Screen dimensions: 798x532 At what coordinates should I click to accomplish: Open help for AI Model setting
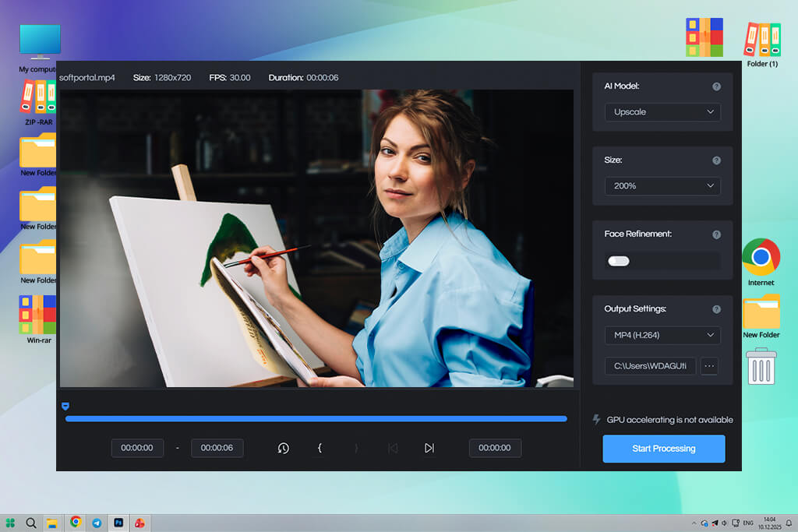click(x=717, y=86)
